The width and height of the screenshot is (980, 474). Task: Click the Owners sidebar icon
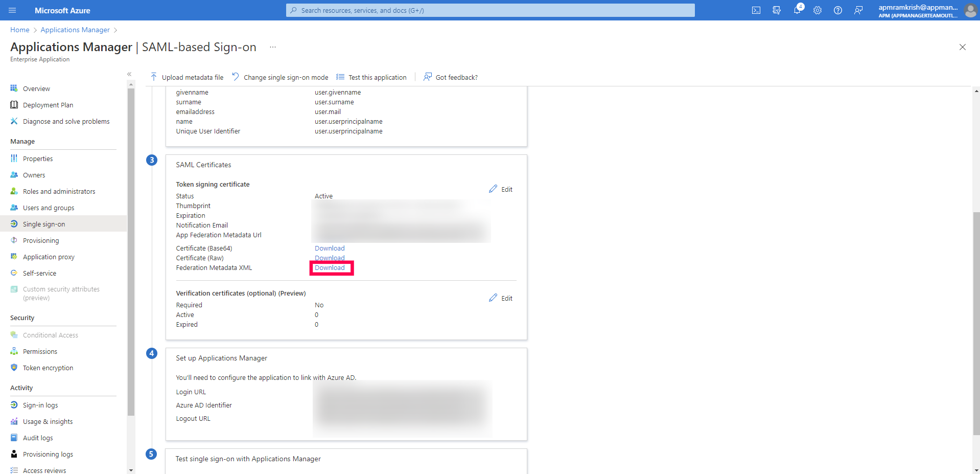click(14, 175)
